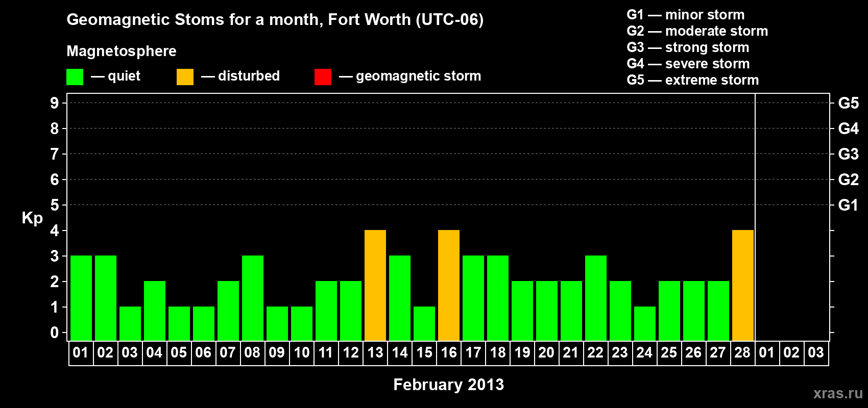Click the Kp value 0 on the left axis
Viewport: 868px width, 408px height.
[55, 333]
